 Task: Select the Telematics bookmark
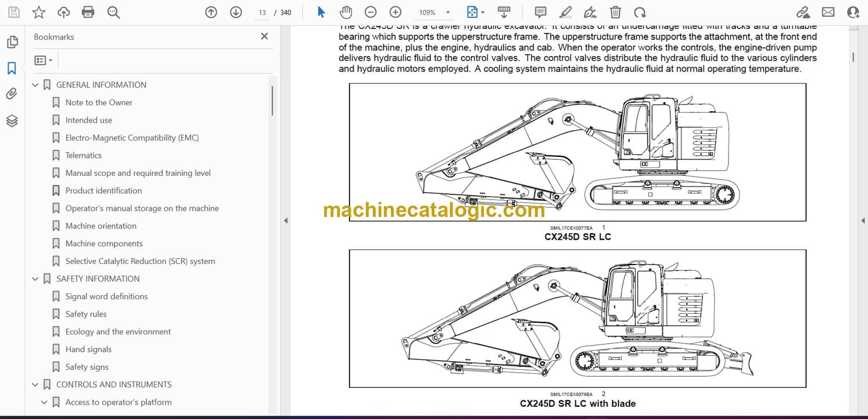tap(83, 156)
